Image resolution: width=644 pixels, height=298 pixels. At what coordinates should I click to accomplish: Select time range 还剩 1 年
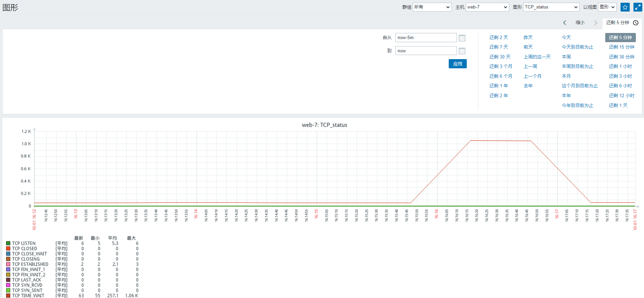tap(499, 86)
